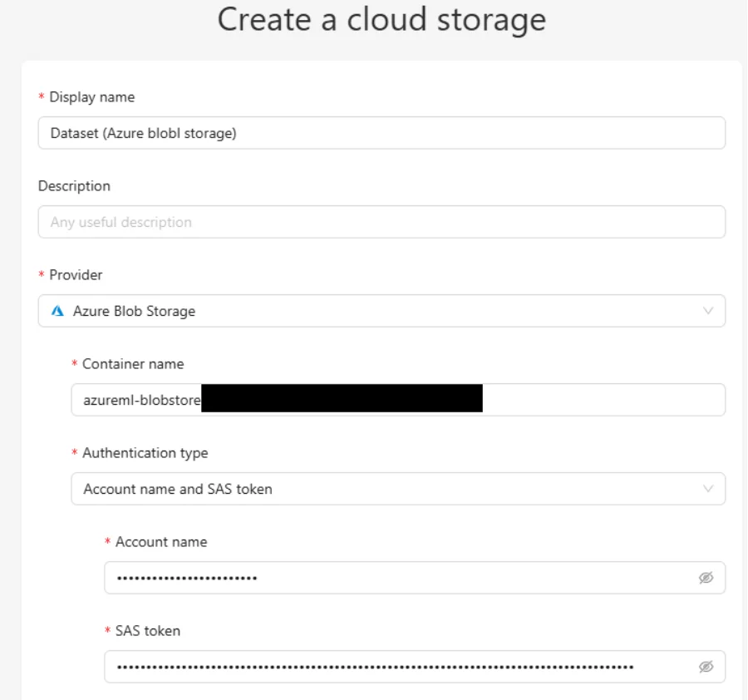The image size is (748, 700).
Task: Click the Display name input field
Action: click(x=381, y=133)
